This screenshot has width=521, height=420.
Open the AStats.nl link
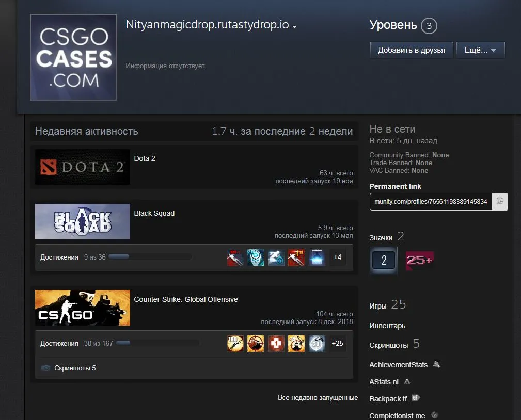(x=384, y=382)
